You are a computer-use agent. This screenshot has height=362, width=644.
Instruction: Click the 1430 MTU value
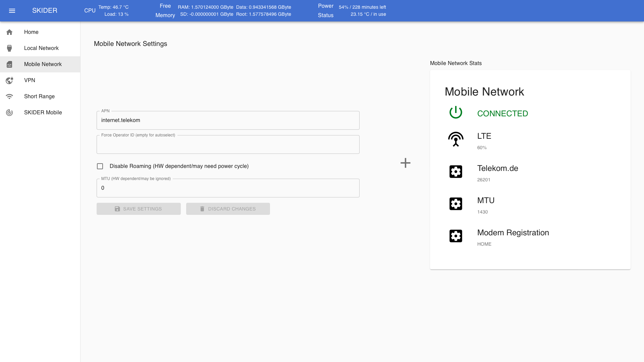pos(482,212)
